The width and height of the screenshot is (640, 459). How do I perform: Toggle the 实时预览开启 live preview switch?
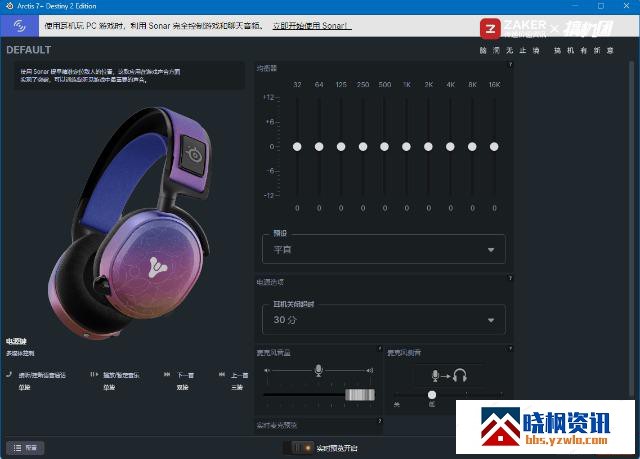(298, 448)
